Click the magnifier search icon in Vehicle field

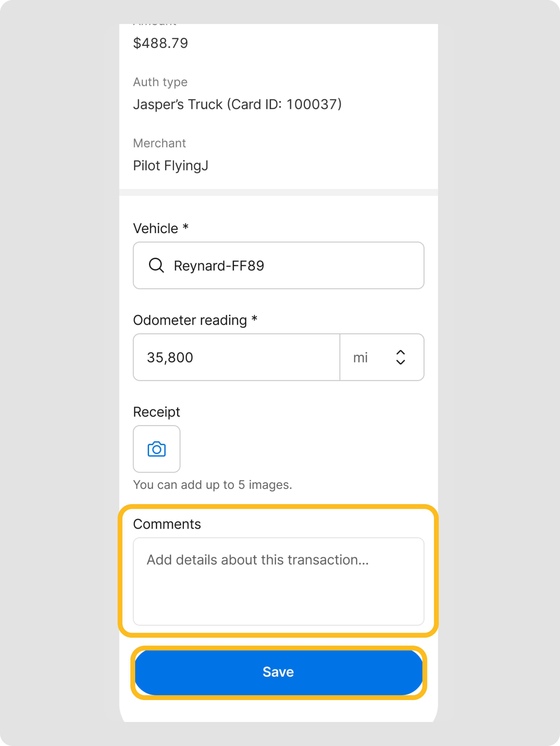[156, 265]
